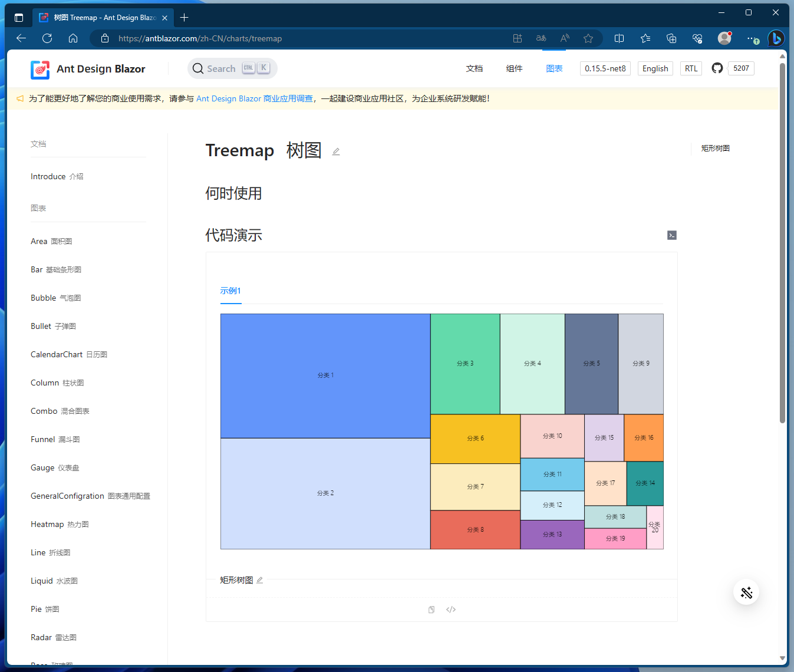Image resolution: width=794 pixels, height=672 pixels.
Task: Click the terminal icon beside 代码演示
Action: click(672, 235)
